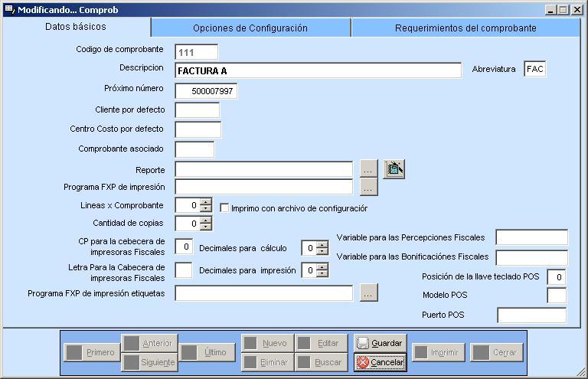The height and width of the screenshot is (379, 588).
Task: Focus the Cliente por defecto field
Action: click(x=197, y=110)
